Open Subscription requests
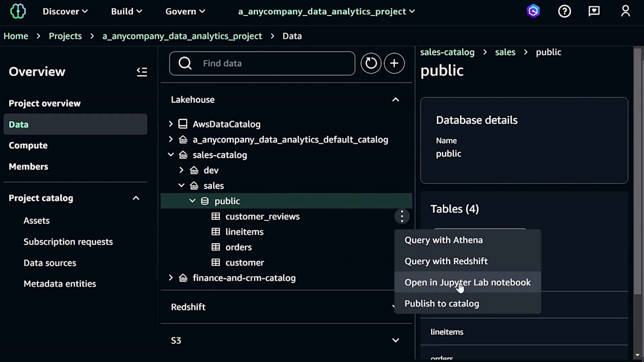Image resolution: width=644 pixels, height=362 pixels. (x=68, y=242)
